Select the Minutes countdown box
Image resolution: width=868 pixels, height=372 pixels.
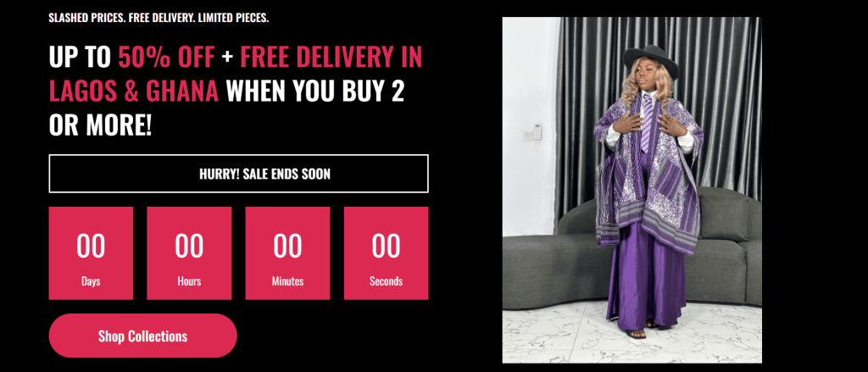click(x=288, y=253)
